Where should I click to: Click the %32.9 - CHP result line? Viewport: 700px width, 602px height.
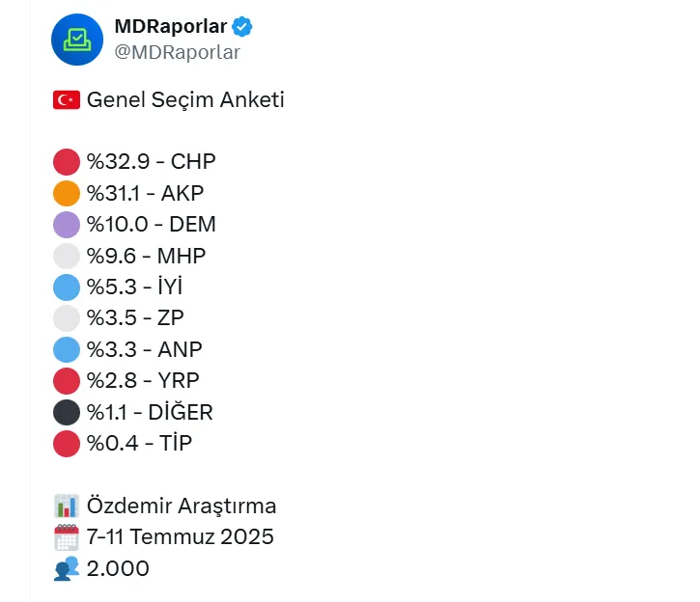(x=152, y=162)
